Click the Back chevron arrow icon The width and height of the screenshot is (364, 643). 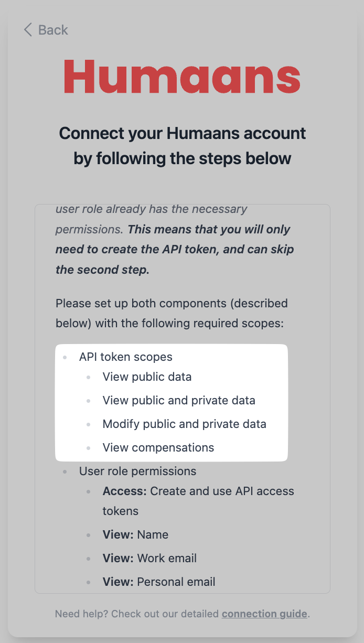28,29
